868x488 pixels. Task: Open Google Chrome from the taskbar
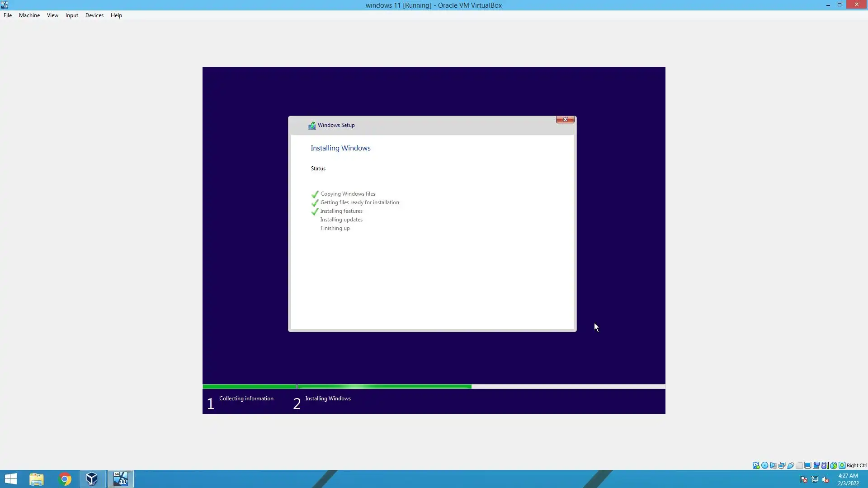(65, 479)
